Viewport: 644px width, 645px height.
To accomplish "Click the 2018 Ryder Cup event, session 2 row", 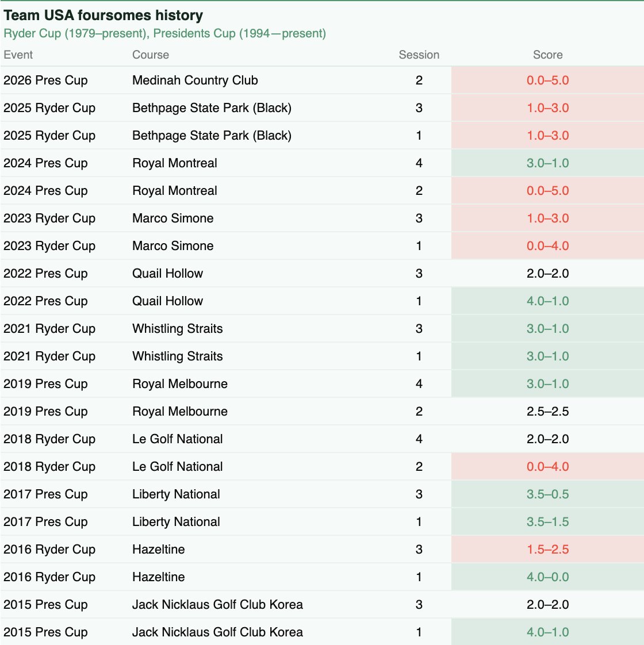I will pos(49,466).
